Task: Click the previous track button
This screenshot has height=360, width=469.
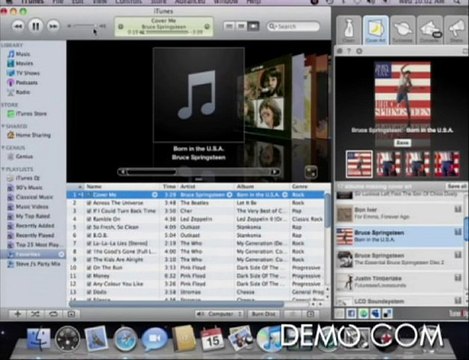Action: 18,26
